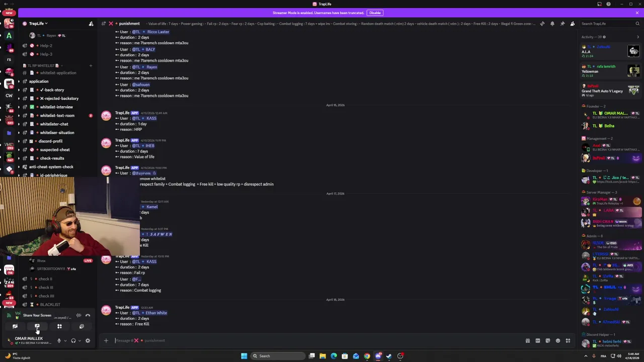
Task: Open the Windows Start menu
Action: 244,356
